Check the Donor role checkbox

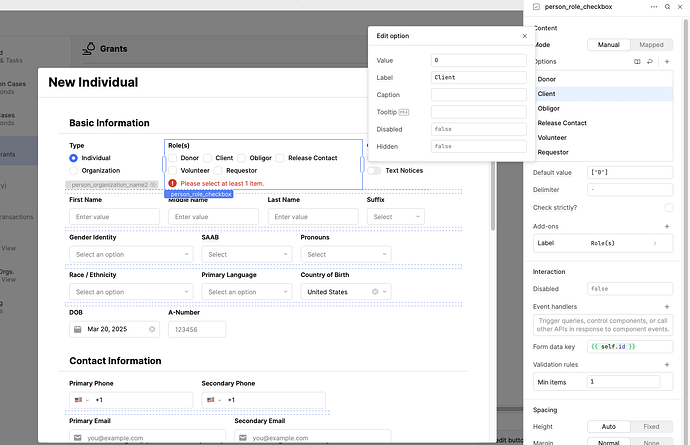[x=172, y=158]
